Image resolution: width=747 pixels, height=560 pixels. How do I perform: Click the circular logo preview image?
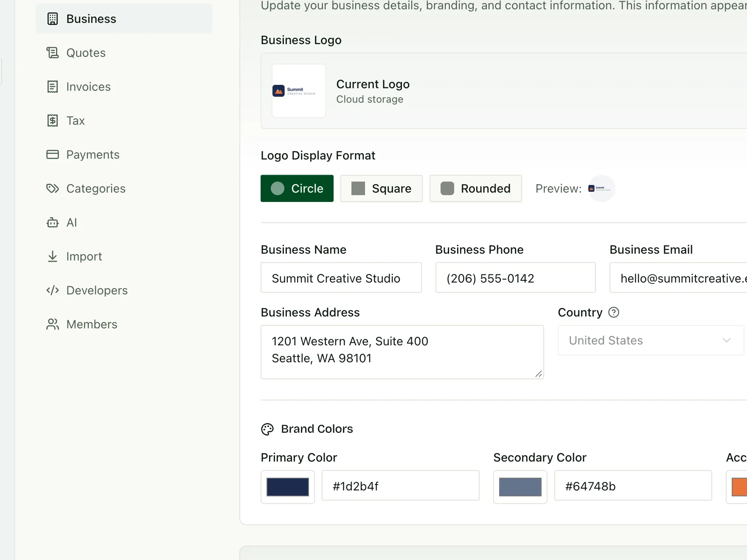[601, 188]
